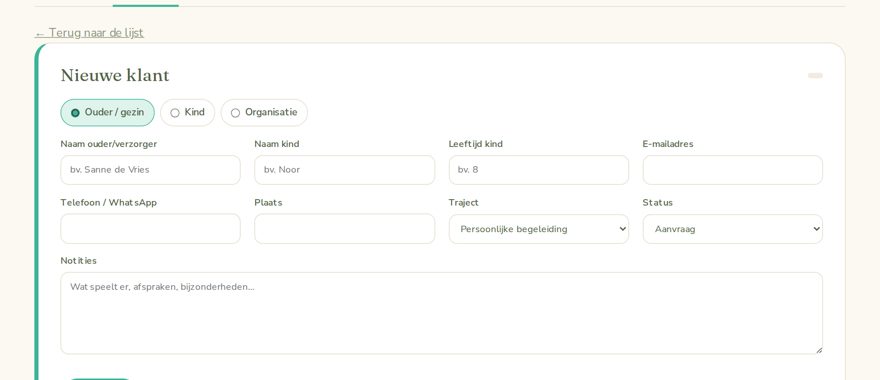This screenshot has width=880, height=380.
Task: Click the Telefoon / WhatsApp label
Action: point(109,203)
